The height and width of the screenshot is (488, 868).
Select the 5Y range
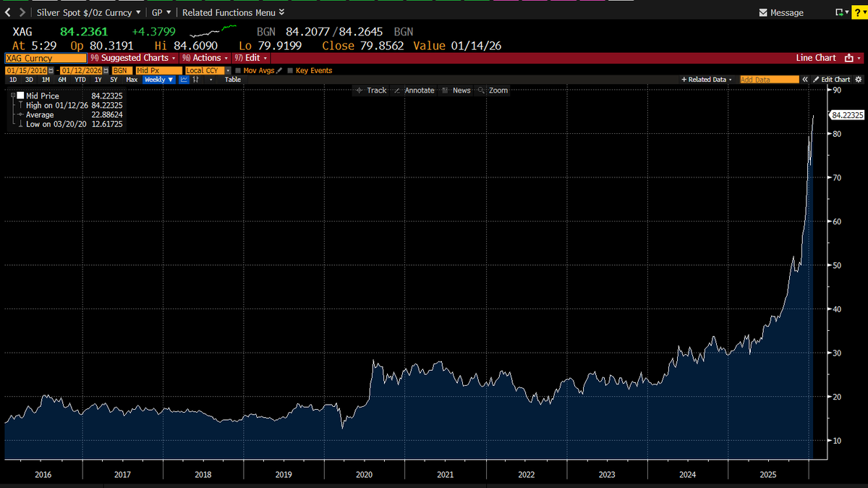[x=114, y=80]
